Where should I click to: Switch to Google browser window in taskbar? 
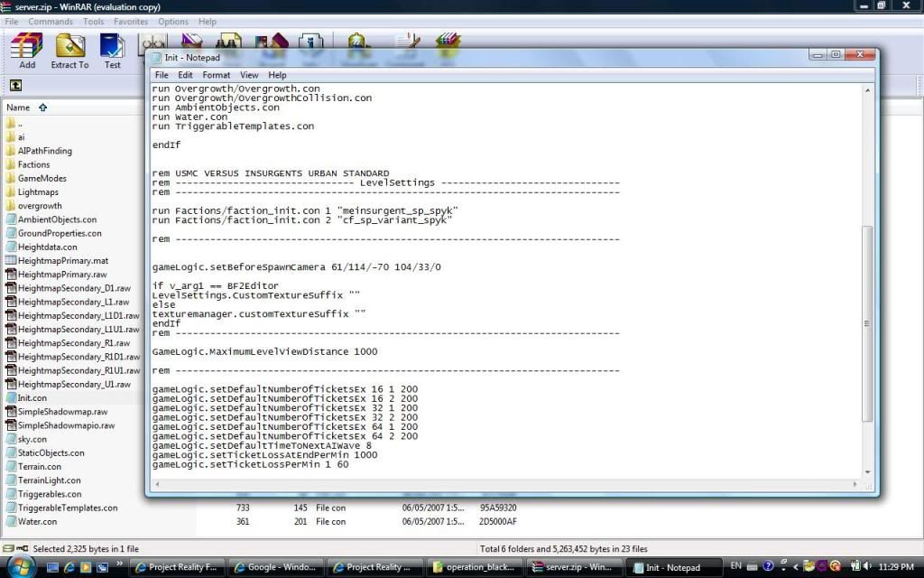[275, 567]
